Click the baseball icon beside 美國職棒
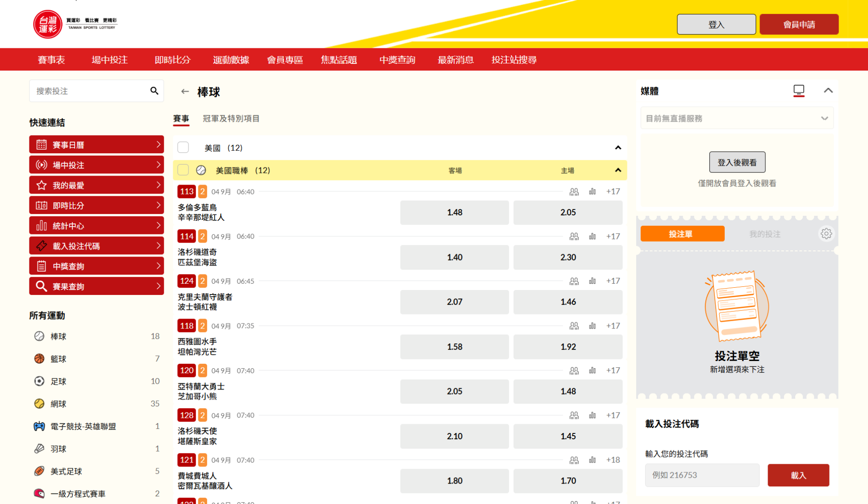 click(201, 170)
